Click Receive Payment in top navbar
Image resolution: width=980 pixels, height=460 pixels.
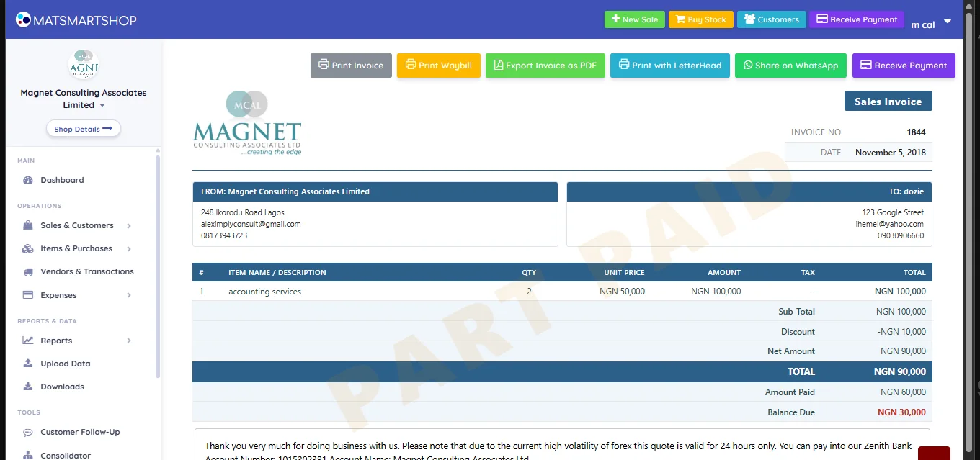click(857, 19)
